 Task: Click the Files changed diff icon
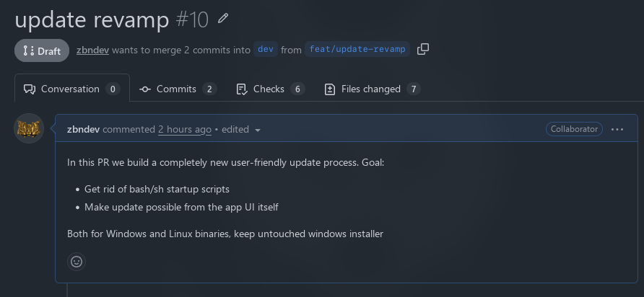[x=330, y=89]
